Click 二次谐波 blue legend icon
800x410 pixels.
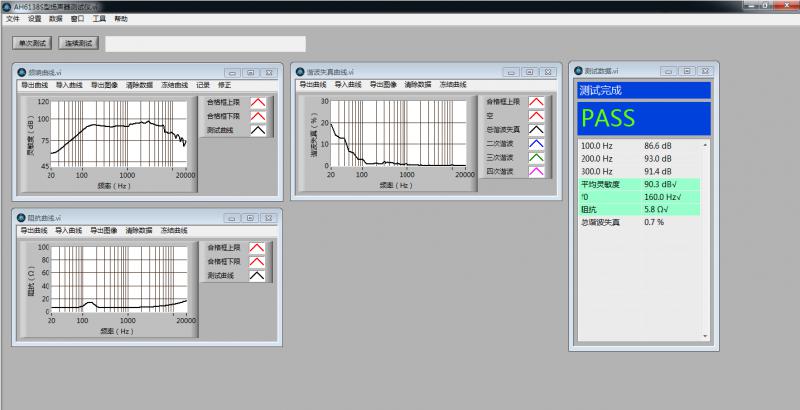pyautogui.click(x=536, y=144)
